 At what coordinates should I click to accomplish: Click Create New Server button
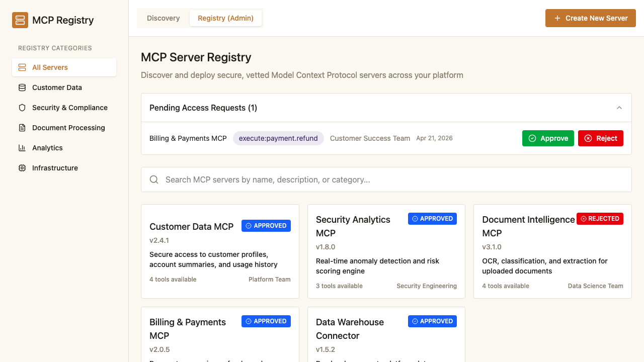(x=591, y=18)
